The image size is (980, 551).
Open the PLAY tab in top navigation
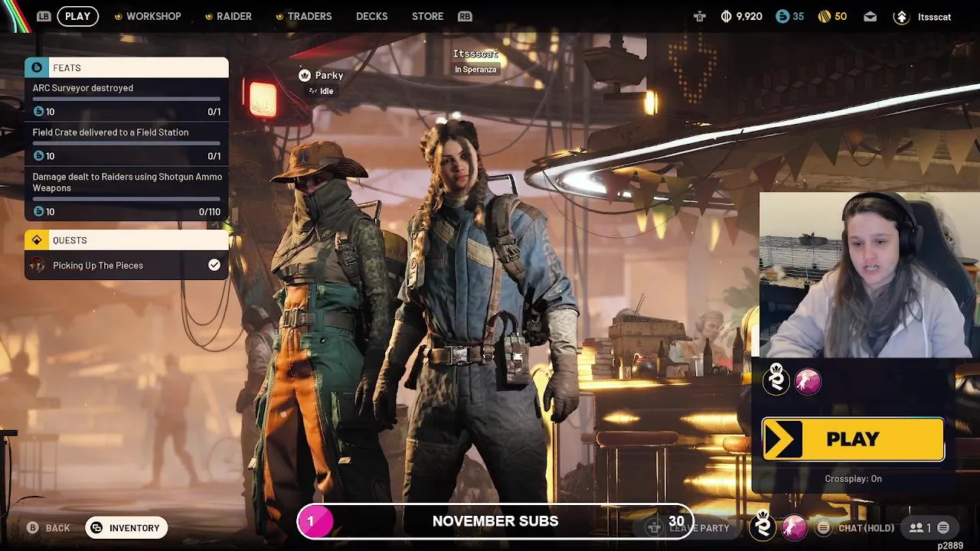[77, 16]
